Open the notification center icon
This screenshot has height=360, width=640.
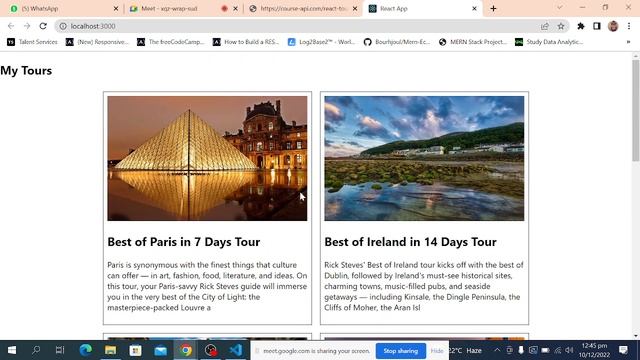(623, 350)
